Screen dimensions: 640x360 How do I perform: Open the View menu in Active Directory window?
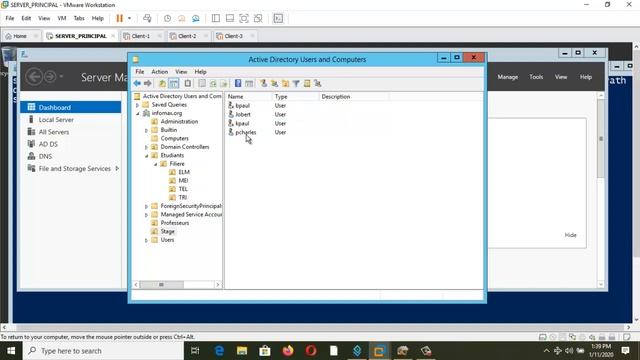point(181,72)
